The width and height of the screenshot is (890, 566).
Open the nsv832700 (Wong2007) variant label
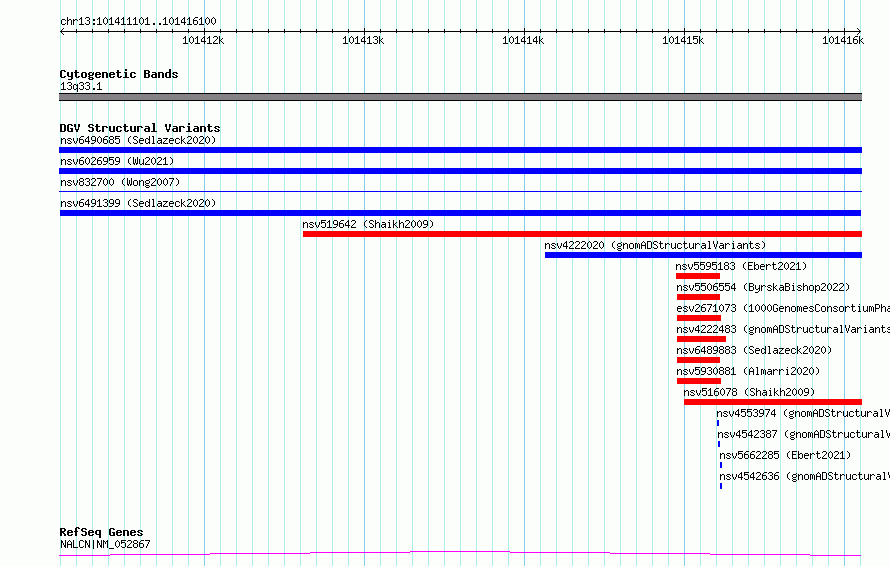[x=120, y=182]
